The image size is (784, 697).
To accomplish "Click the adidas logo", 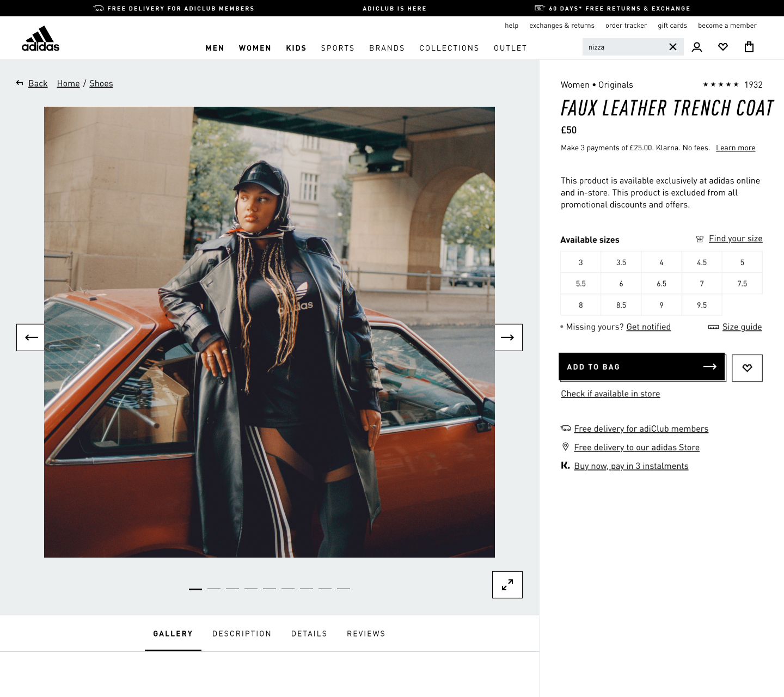I will click(x=41, y=38).
